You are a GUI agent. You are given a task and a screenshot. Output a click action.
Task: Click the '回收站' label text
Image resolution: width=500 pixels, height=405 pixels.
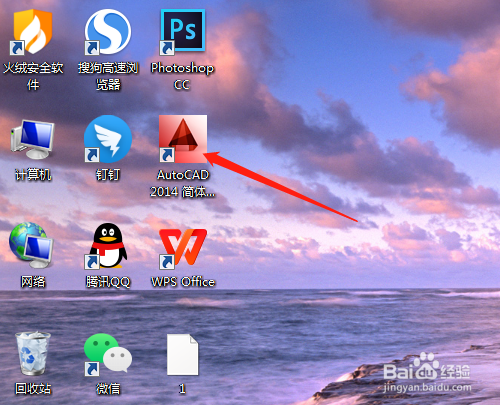tap(33, 389)
